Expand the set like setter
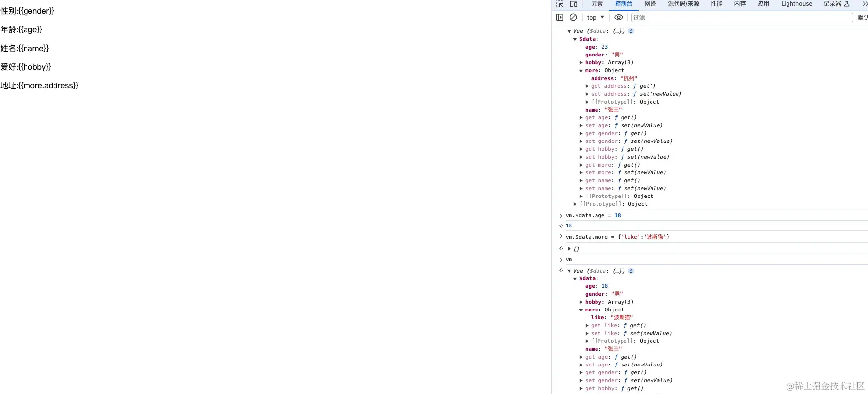Image resolution: width=868 pixels, height=394 pixels. (587, 334)
